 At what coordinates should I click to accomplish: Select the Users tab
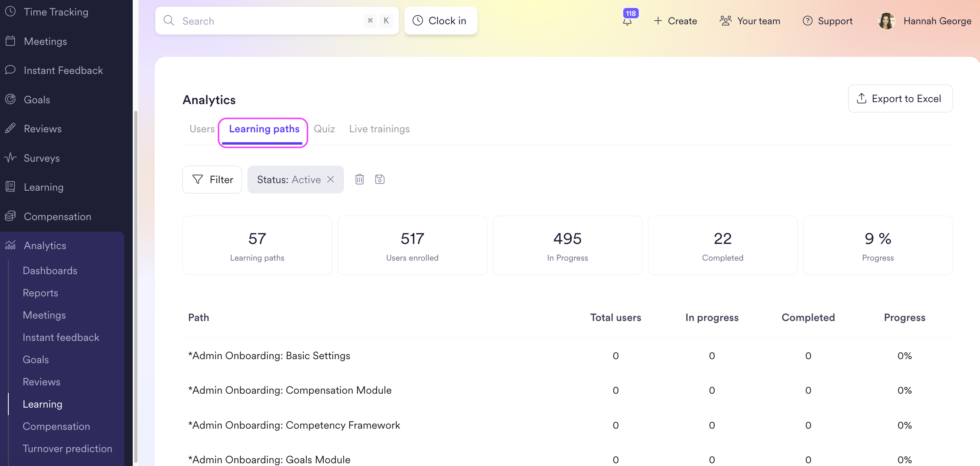[202, 129]
